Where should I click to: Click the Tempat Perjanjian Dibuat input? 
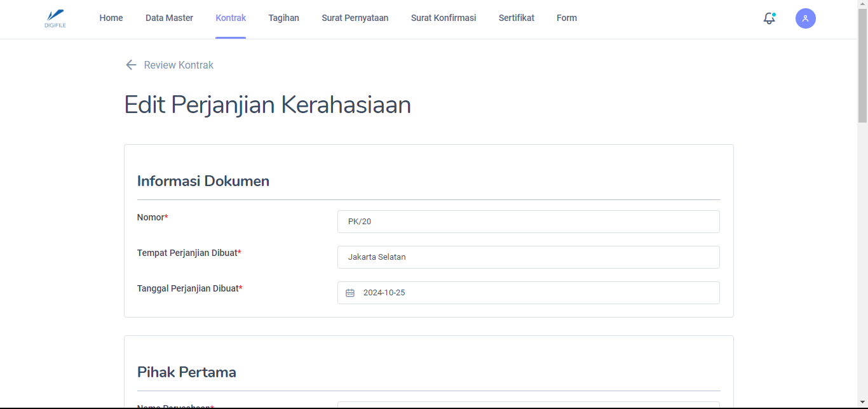[x=528, y=257]
